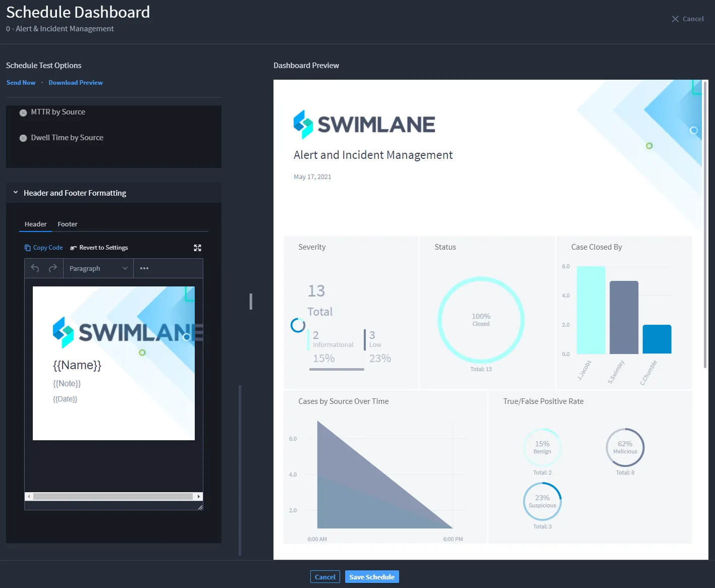Collapse Header and Footer Formatting section
Viewport: 715px width, 588px height.
[x=16, y=193]
